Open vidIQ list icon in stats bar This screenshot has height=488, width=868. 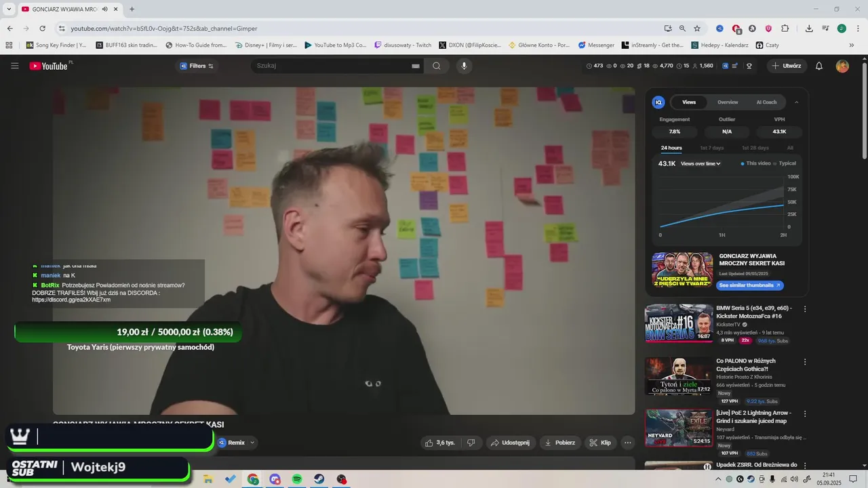point(736,66)
